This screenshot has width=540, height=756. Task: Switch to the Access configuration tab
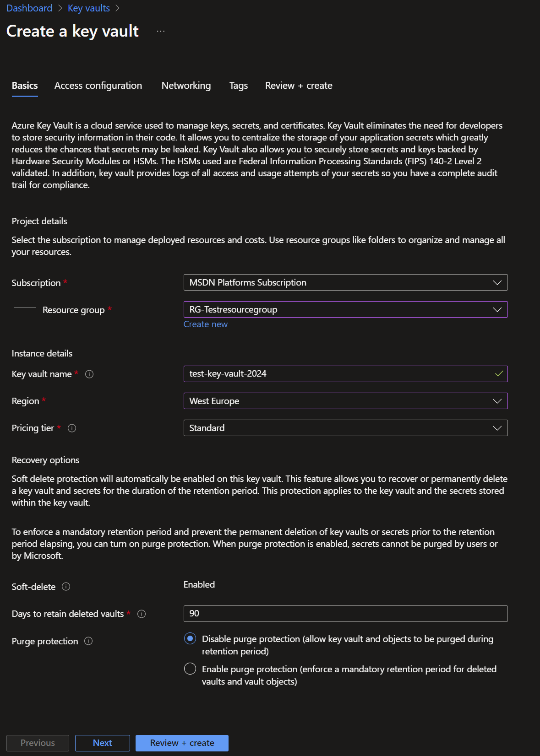pos(98,86)
